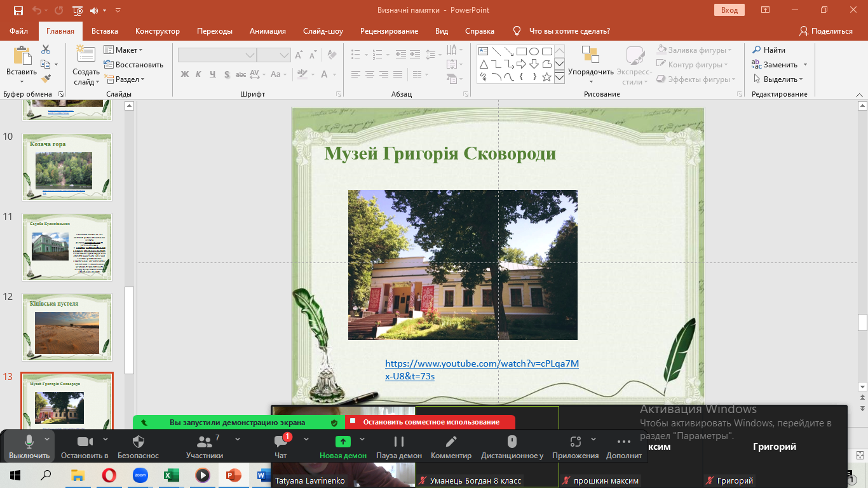This screenshot has height=488, width=868.
Task: Stop video using Zoom camera button
Action: [x=85, y=442]
